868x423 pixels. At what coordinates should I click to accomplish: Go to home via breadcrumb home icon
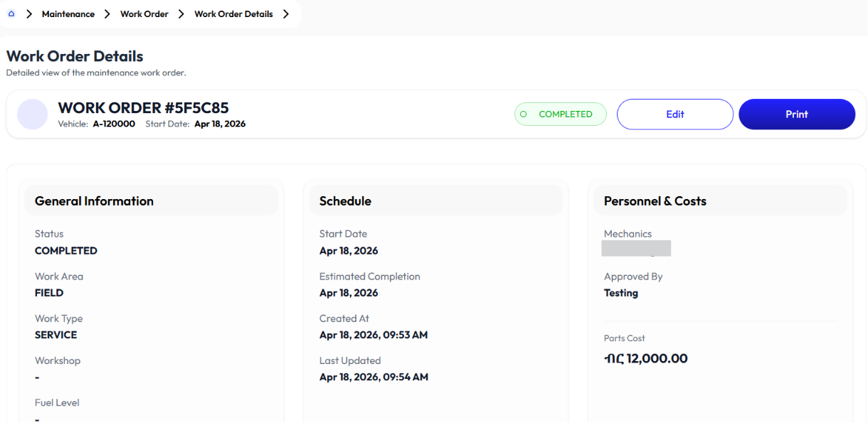click(11, 14)
